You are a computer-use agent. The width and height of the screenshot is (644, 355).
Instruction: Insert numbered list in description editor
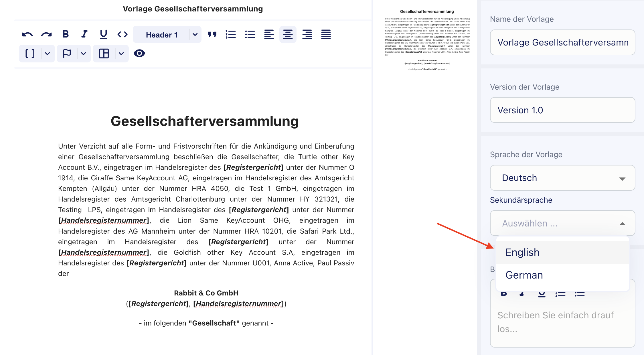[x=560, y=294]
